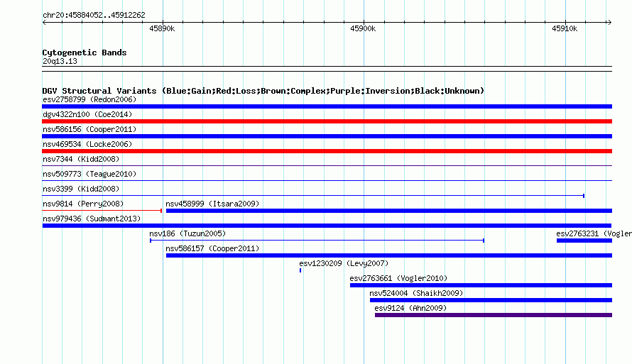Click the nsv524004 (Shaikh2009) label
This screenshot has width=632, height=364.
(416, 293)
